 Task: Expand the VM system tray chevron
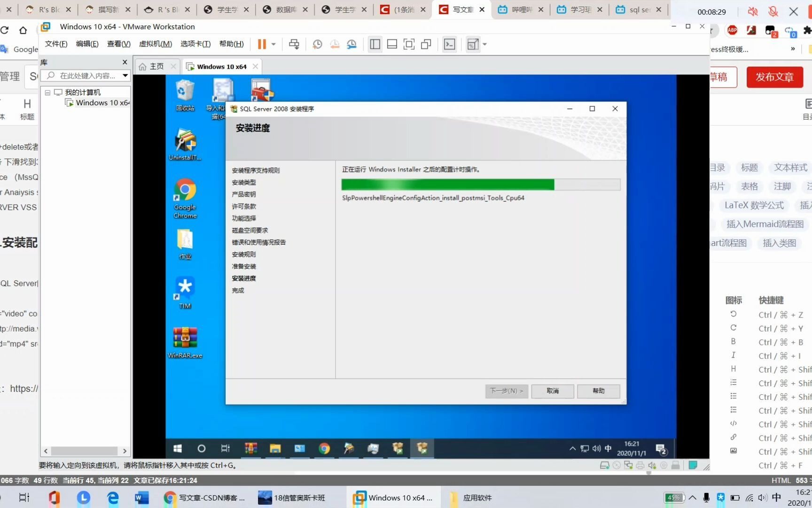[x=572, y=449]
